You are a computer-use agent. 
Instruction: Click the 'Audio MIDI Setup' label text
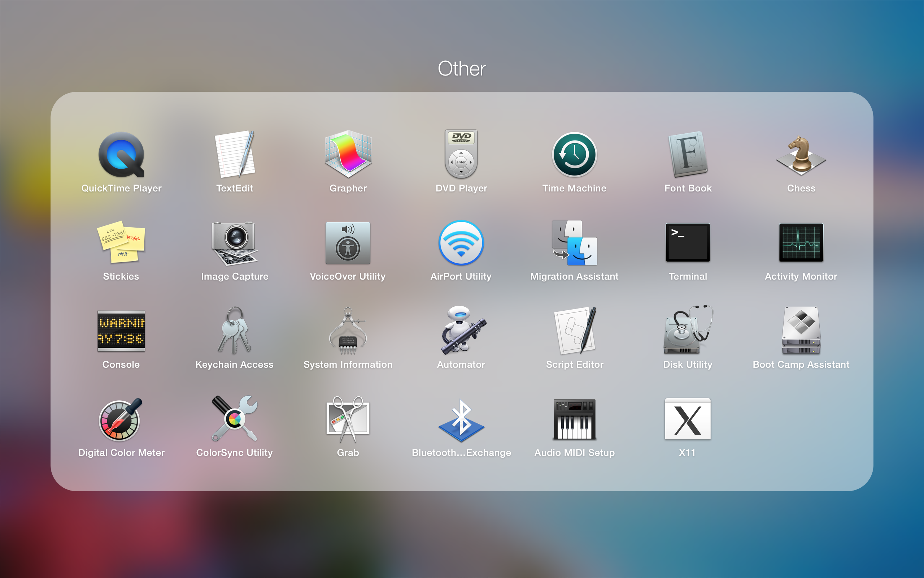(574, 453)
